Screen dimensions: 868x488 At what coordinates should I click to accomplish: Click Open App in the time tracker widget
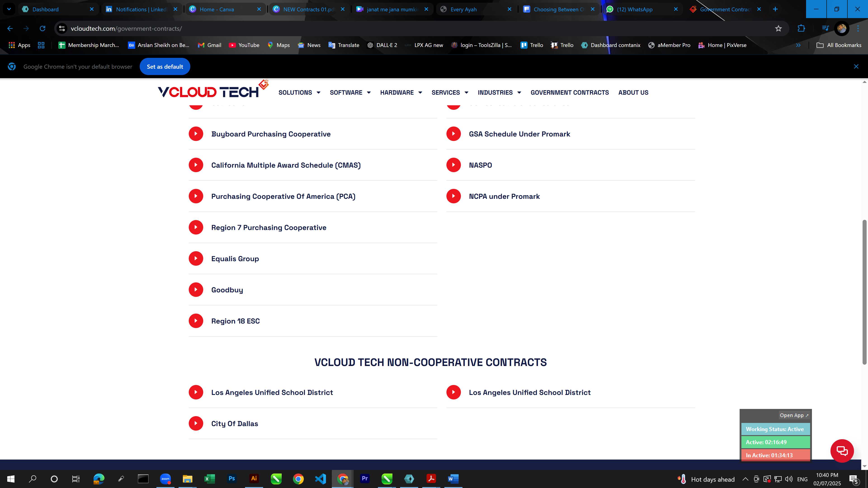tap(794, 415)
